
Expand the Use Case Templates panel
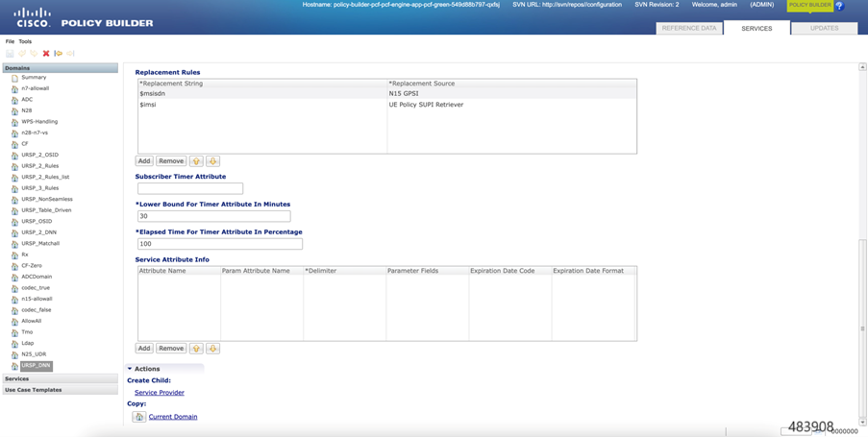click(x=61, y=390)
